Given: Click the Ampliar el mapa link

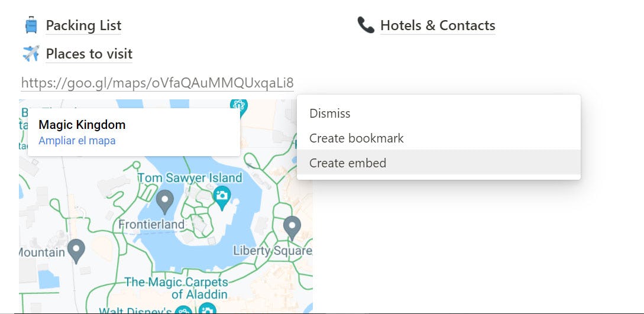Looking at the screenshot, I should (77, 141).
